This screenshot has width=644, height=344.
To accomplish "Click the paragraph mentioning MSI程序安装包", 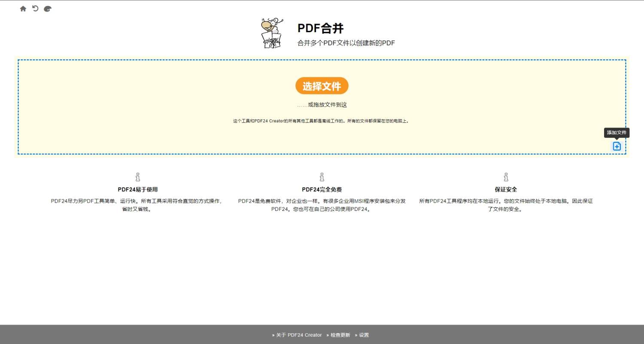I will tap(322, 205).
